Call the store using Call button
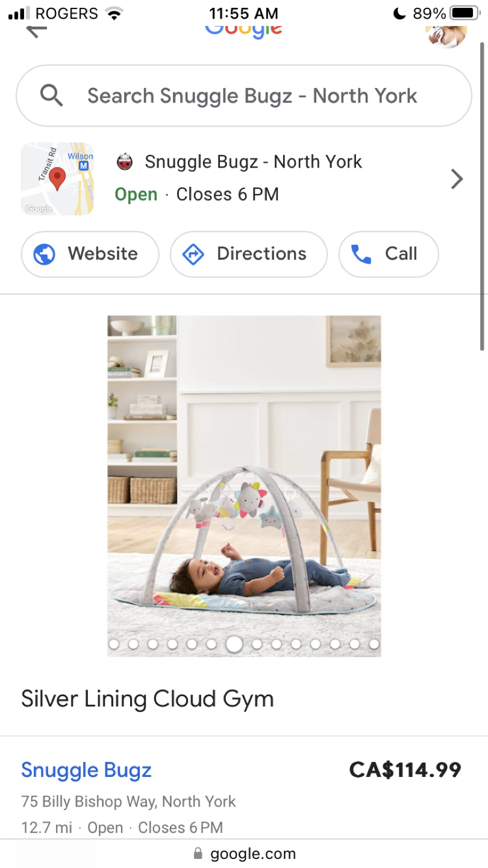 coord(389,254)
